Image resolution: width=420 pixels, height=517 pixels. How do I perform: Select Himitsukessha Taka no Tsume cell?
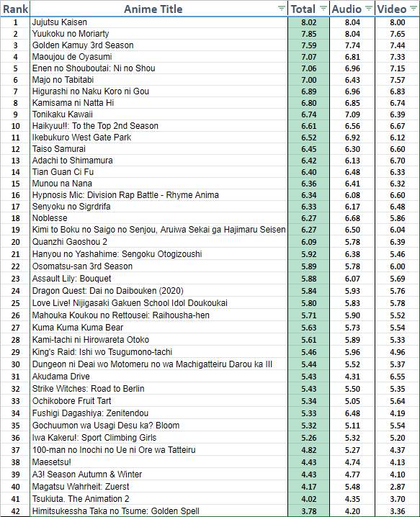158,511
